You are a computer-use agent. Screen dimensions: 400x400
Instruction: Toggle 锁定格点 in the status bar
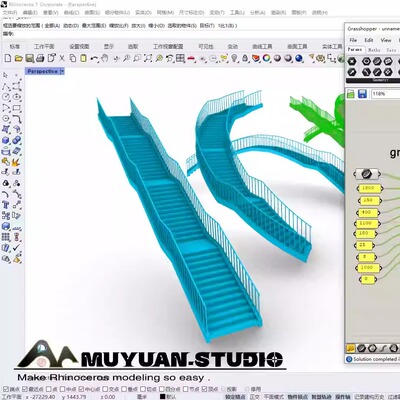(235, 397)
